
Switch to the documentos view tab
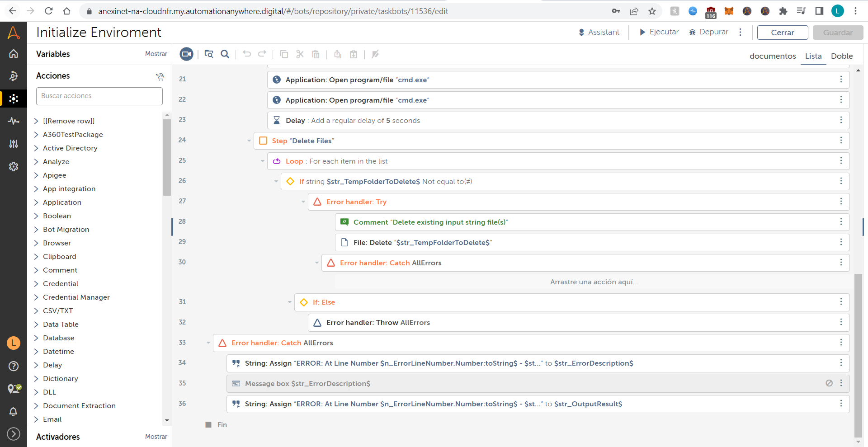[773, 56]
